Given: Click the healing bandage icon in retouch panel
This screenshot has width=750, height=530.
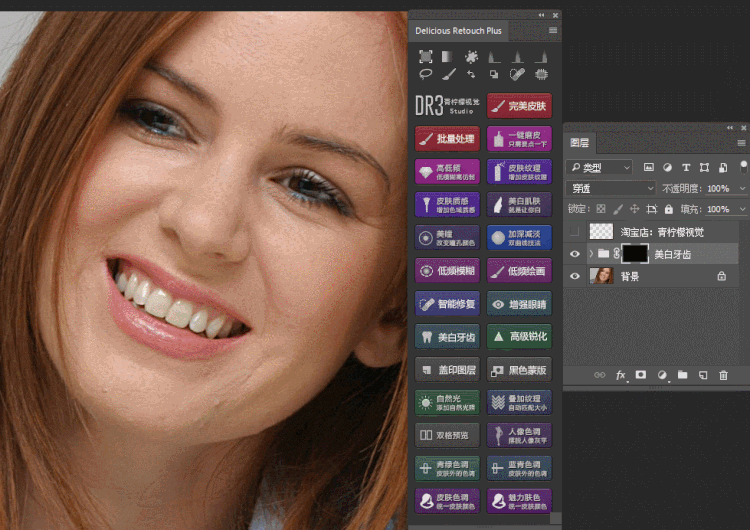Looking at the screenshot, I should 517,74.
